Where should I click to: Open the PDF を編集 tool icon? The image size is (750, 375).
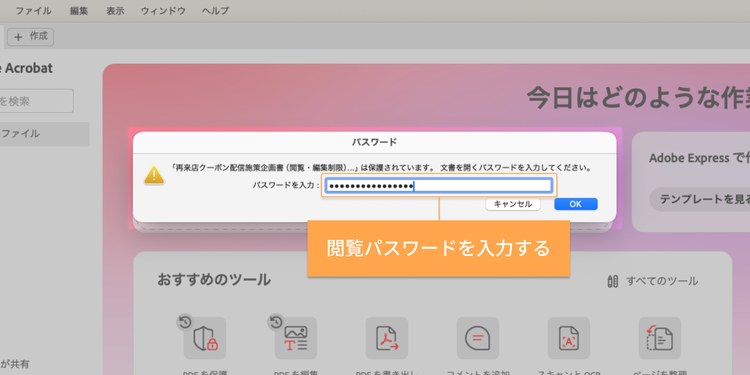[296, 338]
